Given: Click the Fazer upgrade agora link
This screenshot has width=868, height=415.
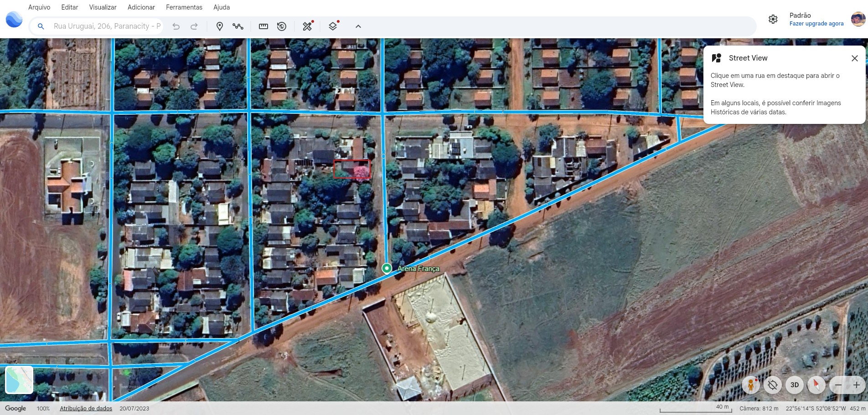Looking at the screenshot, I should 816,24.
